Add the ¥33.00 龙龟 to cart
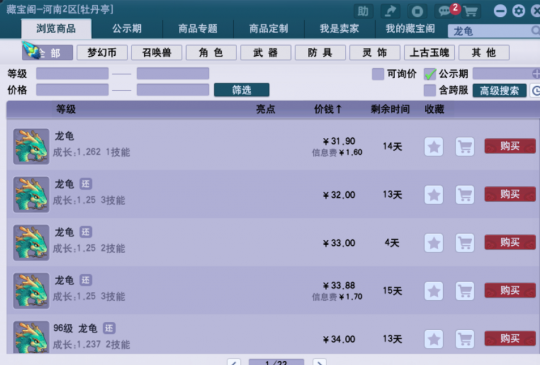This screenshot has height=365, width=540. (465, 243)
